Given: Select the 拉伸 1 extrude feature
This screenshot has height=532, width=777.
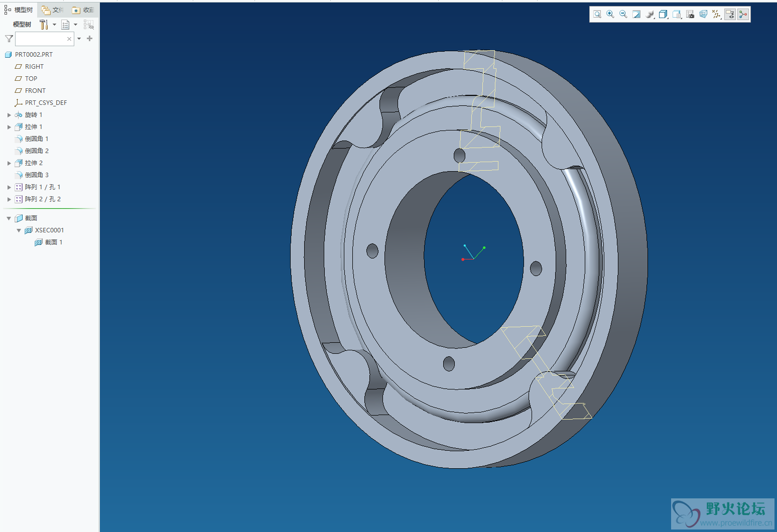Looking at the screenshot, I should 34,127.
